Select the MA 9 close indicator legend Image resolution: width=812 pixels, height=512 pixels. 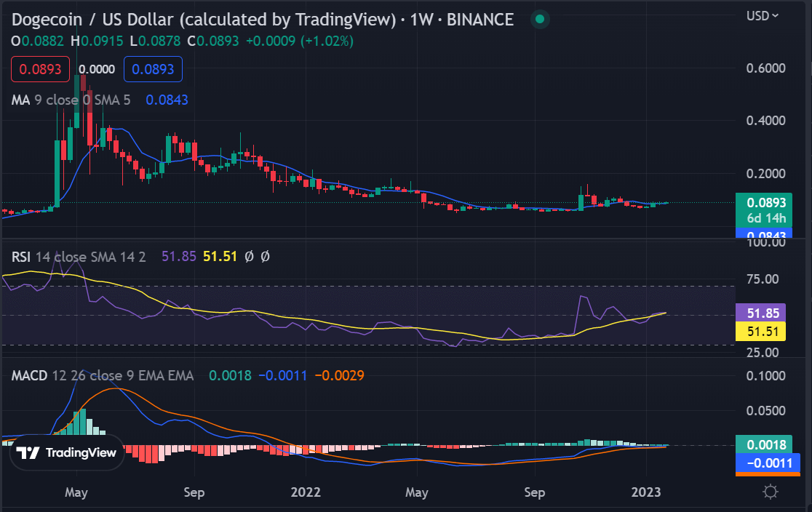pos(71,100)
